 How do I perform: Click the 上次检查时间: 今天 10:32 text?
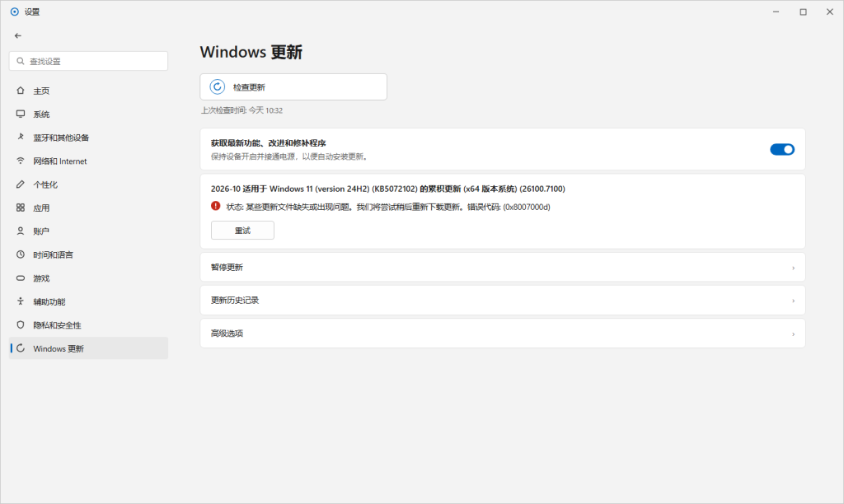(241, 110)
